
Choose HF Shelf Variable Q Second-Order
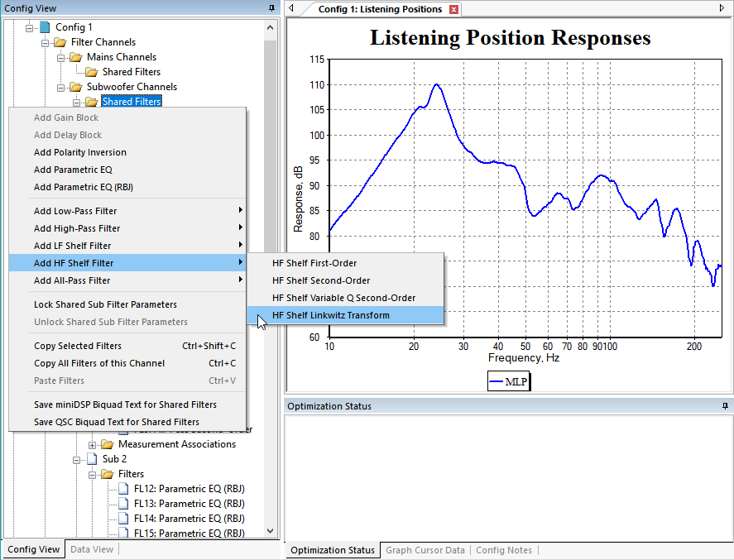pyautogui.click(x=345, y=298)
